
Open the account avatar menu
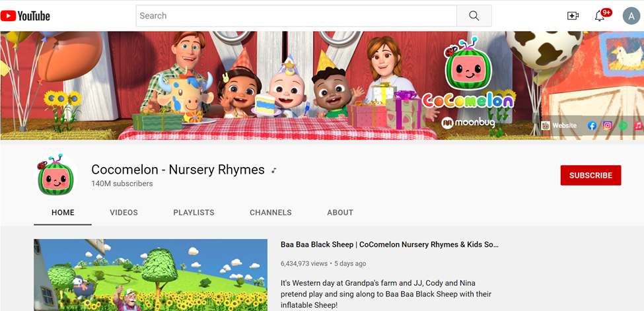631,16
